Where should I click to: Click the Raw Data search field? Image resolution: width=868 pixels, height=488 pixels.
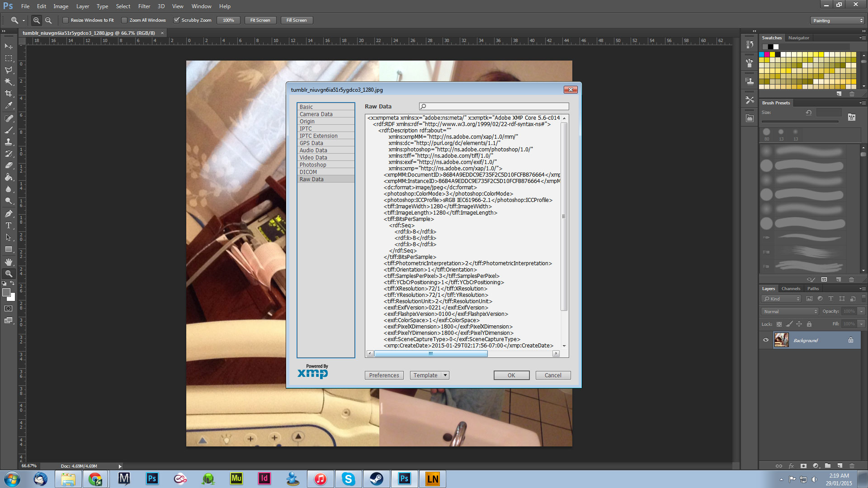click(494, 107)
